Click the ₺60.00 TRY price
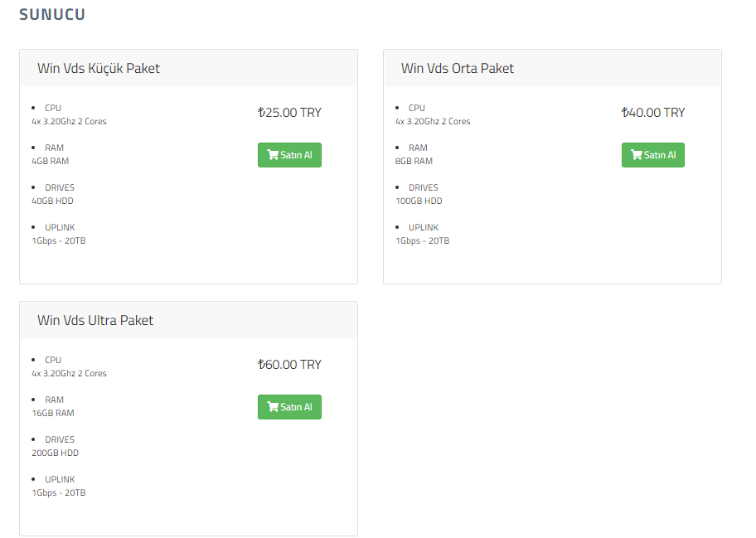Screen dimensions: 756x538 (289, 365)
